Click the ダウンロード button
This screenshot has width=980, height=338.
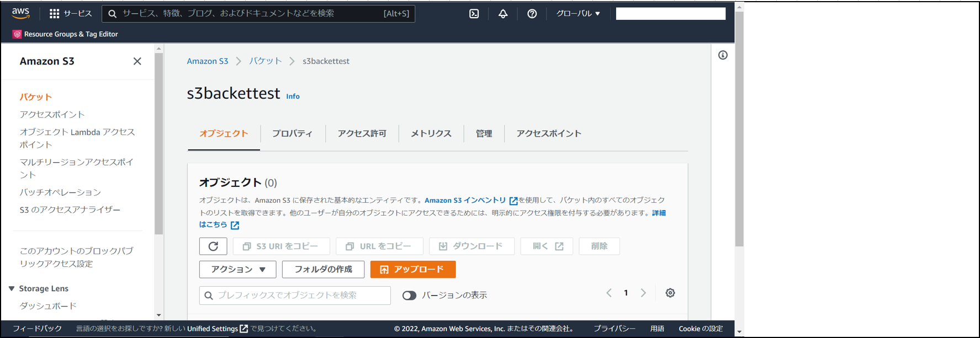472,246
